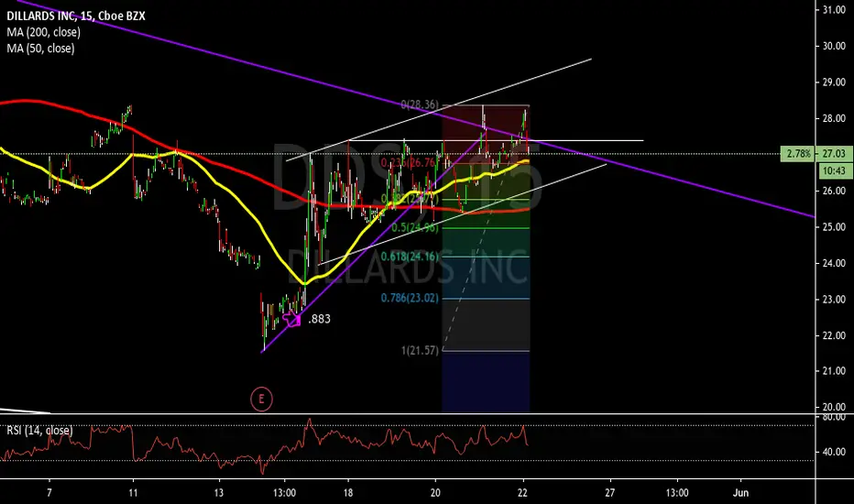This screenshot has height=504, width=854.
Task: Click the '11' date on time axis
Action: [134, 493]
